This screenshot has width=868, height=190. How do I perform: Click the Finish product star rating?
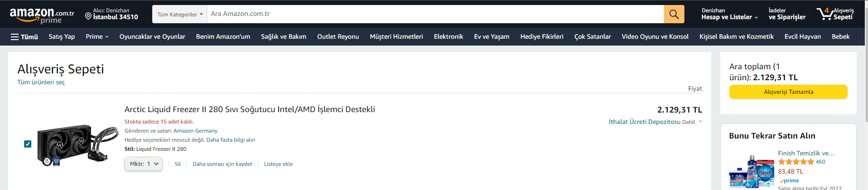(x=796, y=162)
